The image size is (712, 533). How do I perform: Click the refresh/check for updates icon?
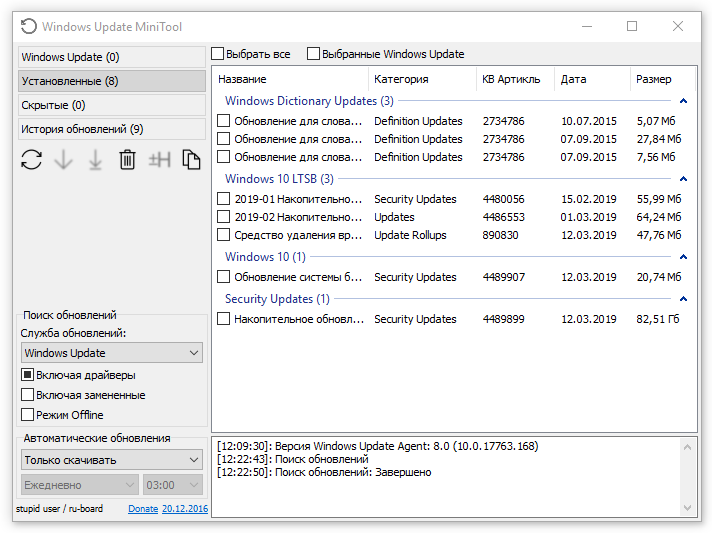tap(31, 160)
